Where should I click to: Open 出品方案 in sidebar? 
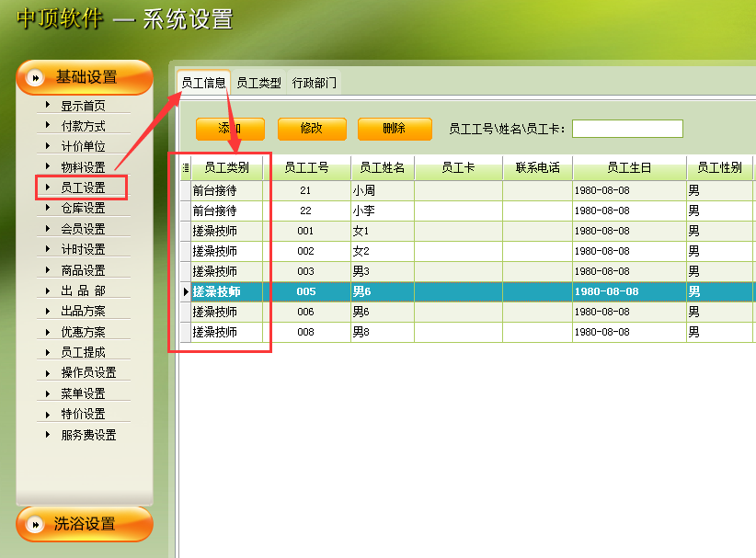[x=83, y=312]
